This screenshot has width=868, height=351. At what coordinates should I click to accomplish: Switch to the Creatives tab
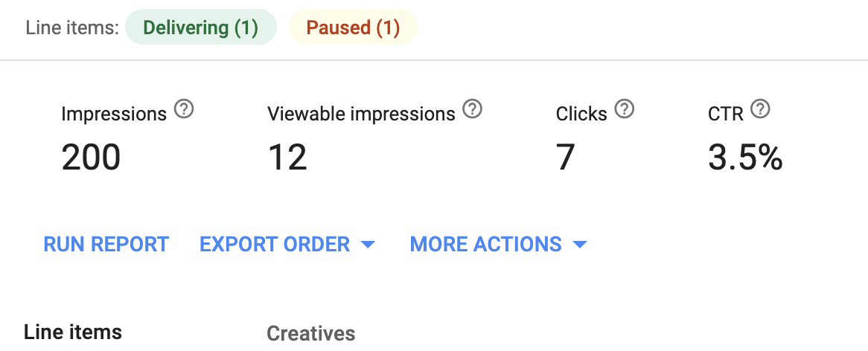(311, 333)
